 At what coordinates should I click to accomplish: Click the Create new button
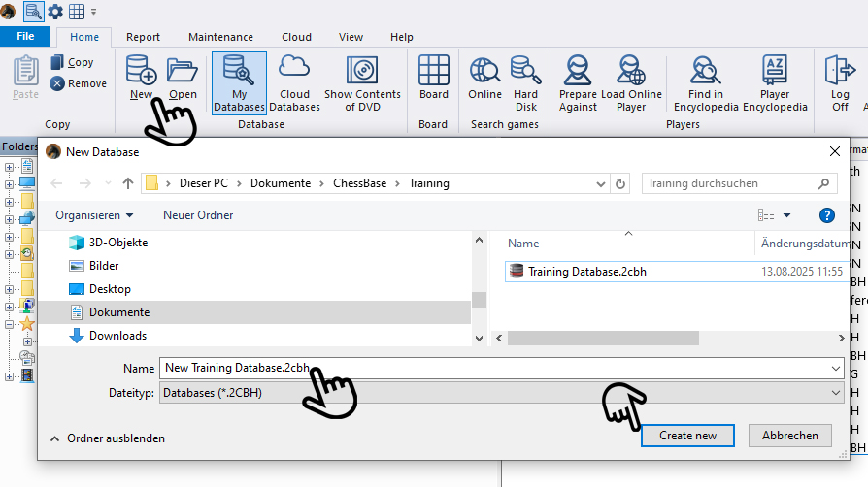pos(687,436)
